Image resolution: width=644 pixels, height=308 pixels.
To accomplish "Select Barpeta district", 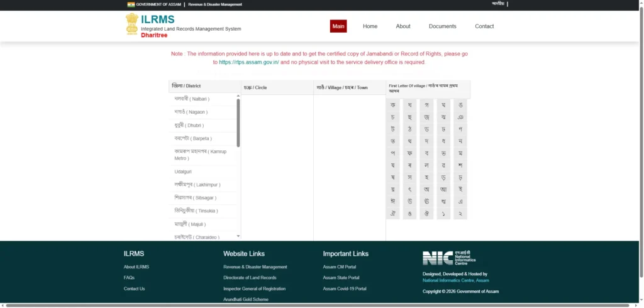I will 203,138.
